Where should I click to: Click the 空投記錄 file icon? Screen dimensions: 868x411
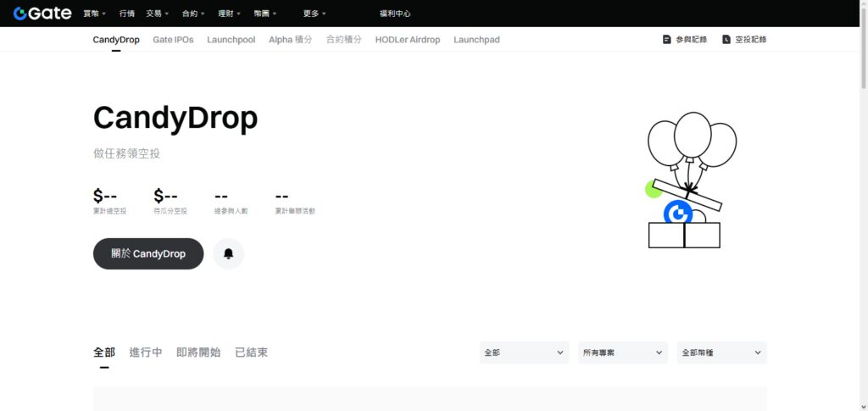coord(726,40)
